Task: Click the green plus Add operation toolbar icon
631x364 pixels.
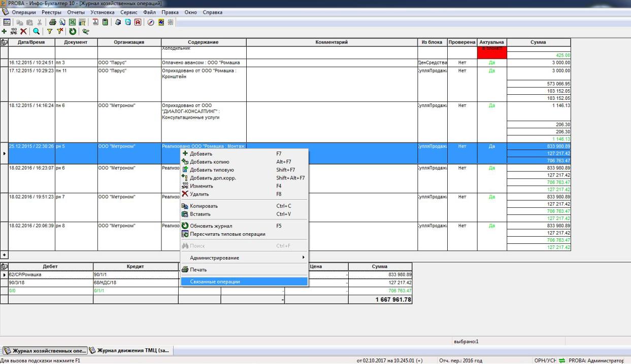Action: point(4,31)
